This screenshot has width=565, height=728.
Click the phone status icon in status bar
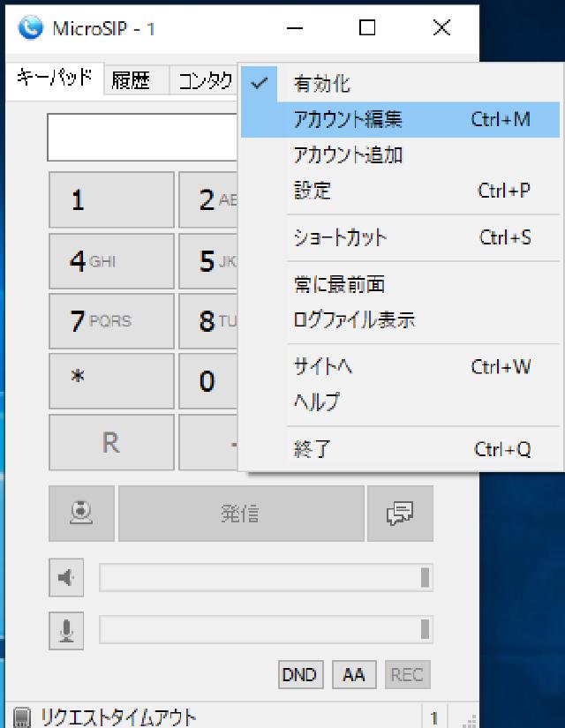pyautogui.click(x=21, y=717)
